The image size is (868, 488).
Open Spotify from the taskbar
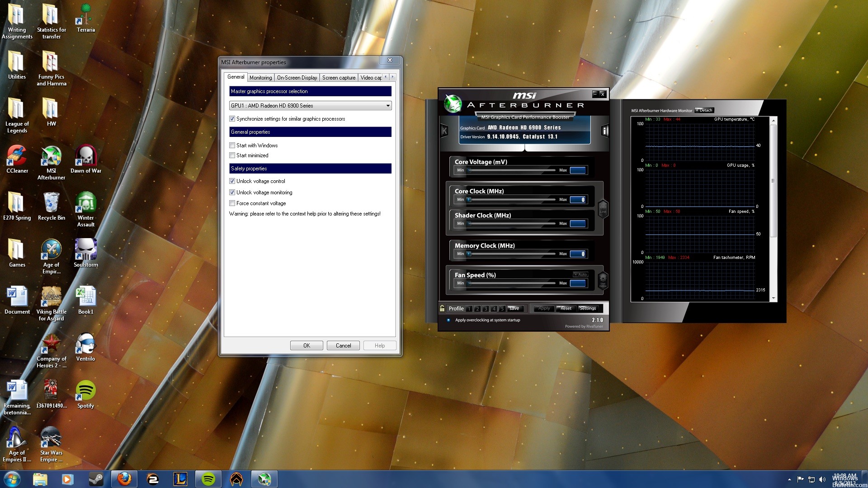point(208,479)
